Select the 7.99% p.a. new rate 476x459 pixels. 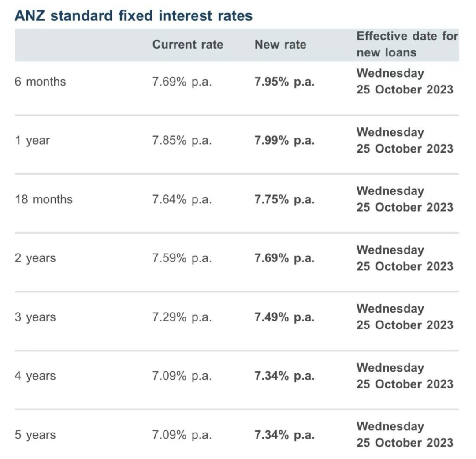point(284,141)
